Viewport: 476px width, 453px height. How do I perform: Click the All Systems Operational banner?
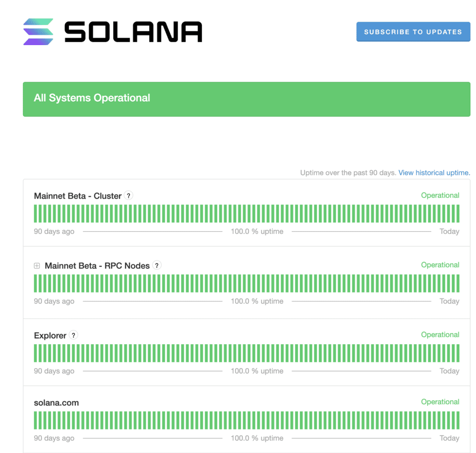246,99
